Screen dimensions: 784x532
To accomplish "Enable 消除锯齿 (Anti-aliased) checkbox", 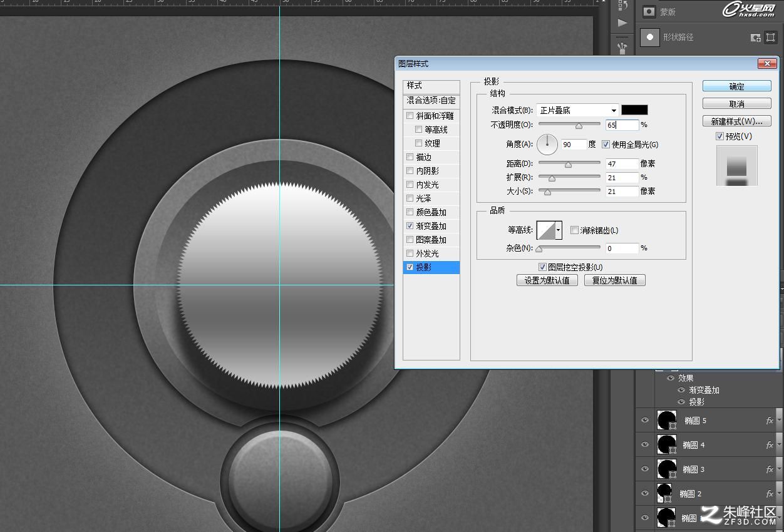I will pos(574,230).
